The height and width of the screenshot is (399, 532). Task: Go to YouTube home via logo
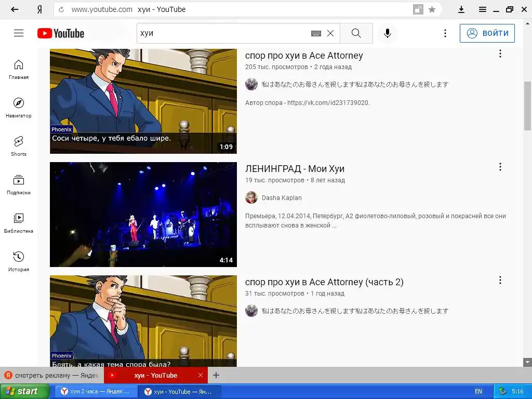(x=61, y=33)
